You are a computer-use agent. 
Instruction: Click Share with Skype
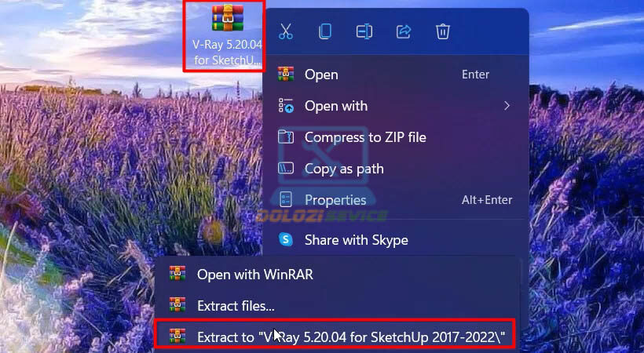(x=356, y=239)
